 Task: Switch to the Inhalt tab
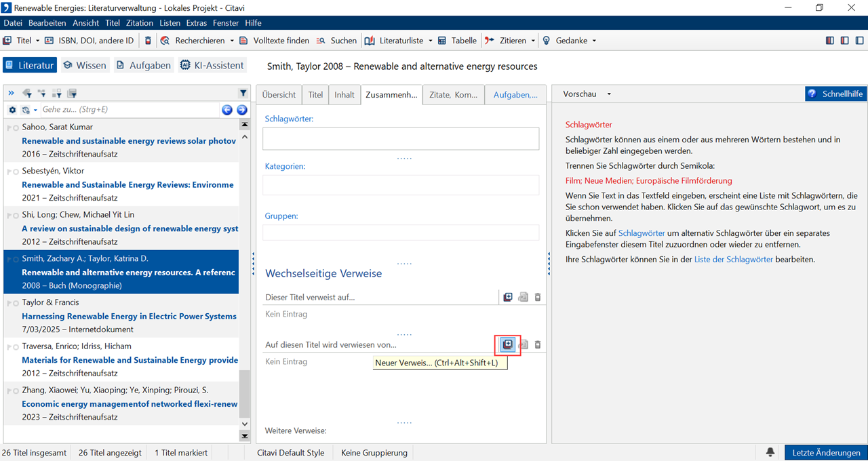tap(344, 95)
